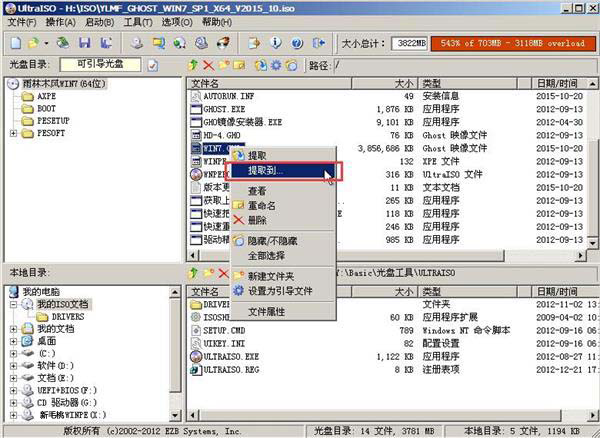Image resolution: width=600 pixels, height=438 pixels.
Task: Open the dropdown arrow beside Open icon
Action: click(46, 43)
